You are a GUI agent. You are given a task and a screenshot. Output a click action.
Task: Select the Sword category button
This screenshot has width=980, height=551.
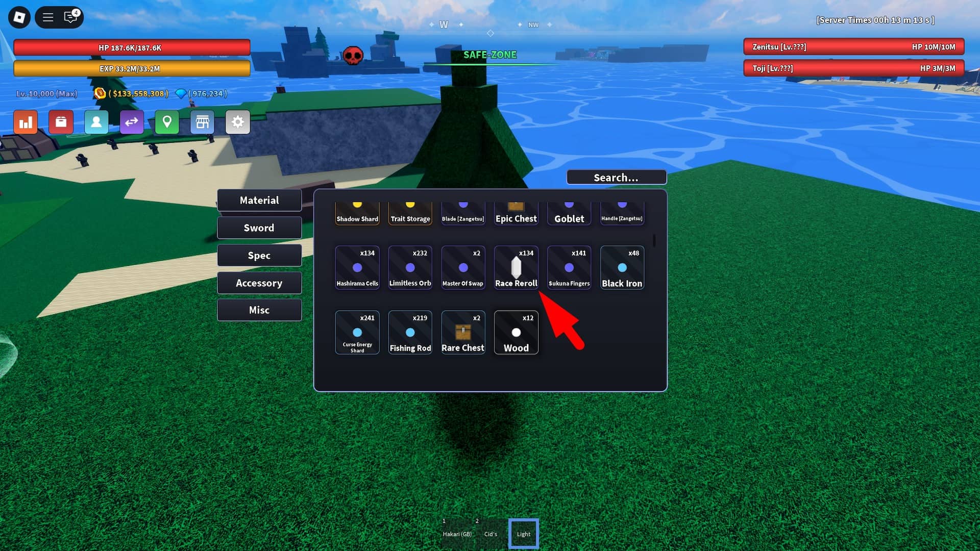click(x=259, y=228)
